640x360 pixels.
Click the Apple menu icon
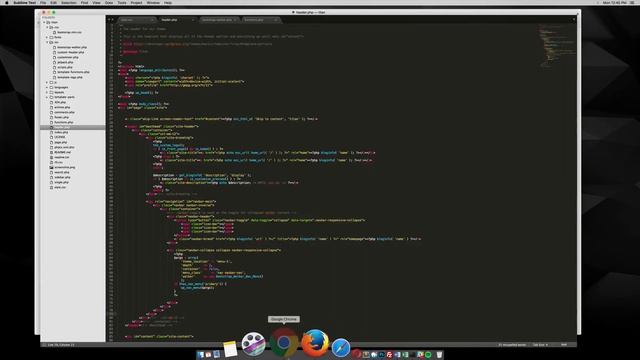pyautogui.click(x=7, y=2)
